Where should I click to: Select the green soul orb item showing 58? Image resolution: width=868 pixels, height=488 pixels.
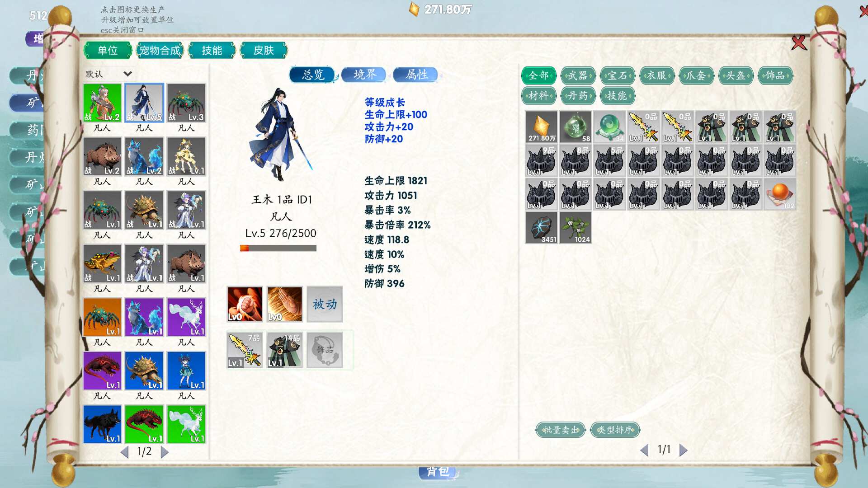[x=575, y=127]
